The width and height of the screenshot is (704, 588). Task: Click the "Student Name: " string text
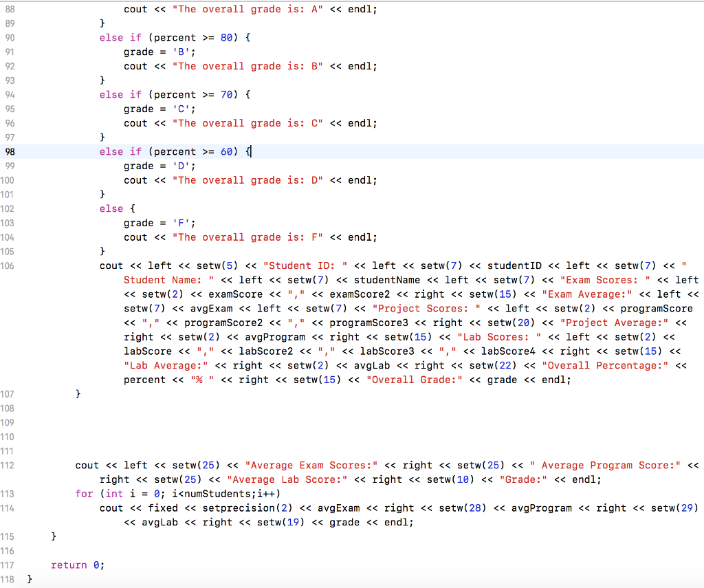click(168, 281)
